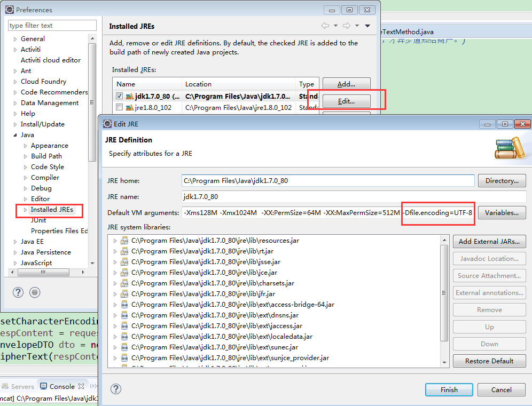
Task: Click the Console tab monitor icon
Action: coord(43,386)
